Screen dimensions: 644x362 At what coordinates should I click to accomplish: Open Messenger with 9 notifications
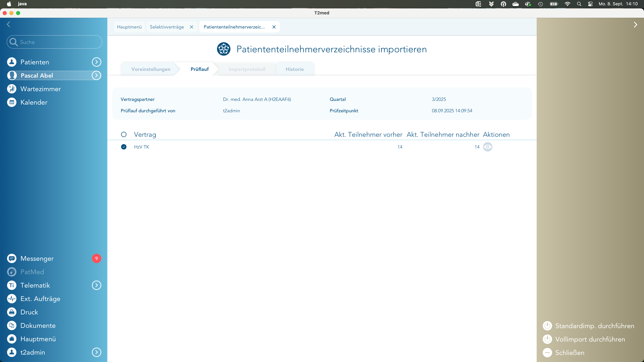point(37,259)
